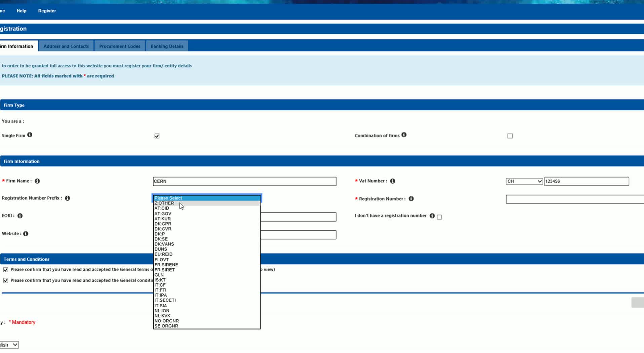Click into the Registration Number input field
Screen dimensions: 644x353
pyautogui.click(x=574, y=199)
